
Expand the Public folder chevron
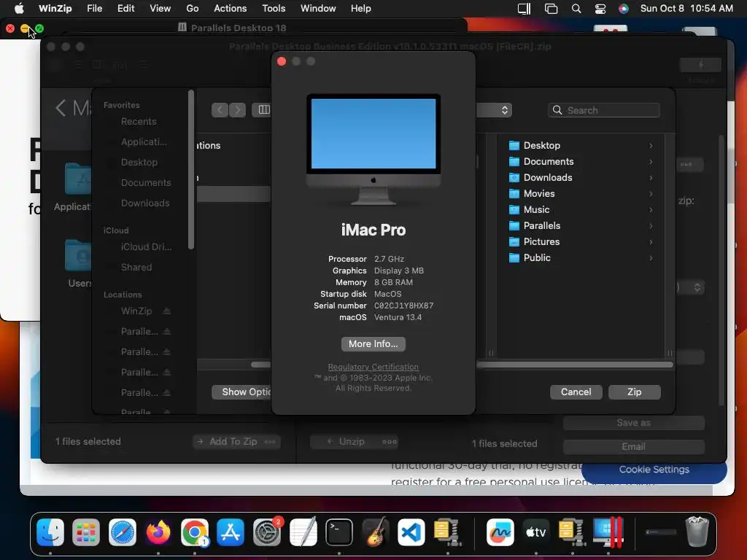click(x=651, y=258)
